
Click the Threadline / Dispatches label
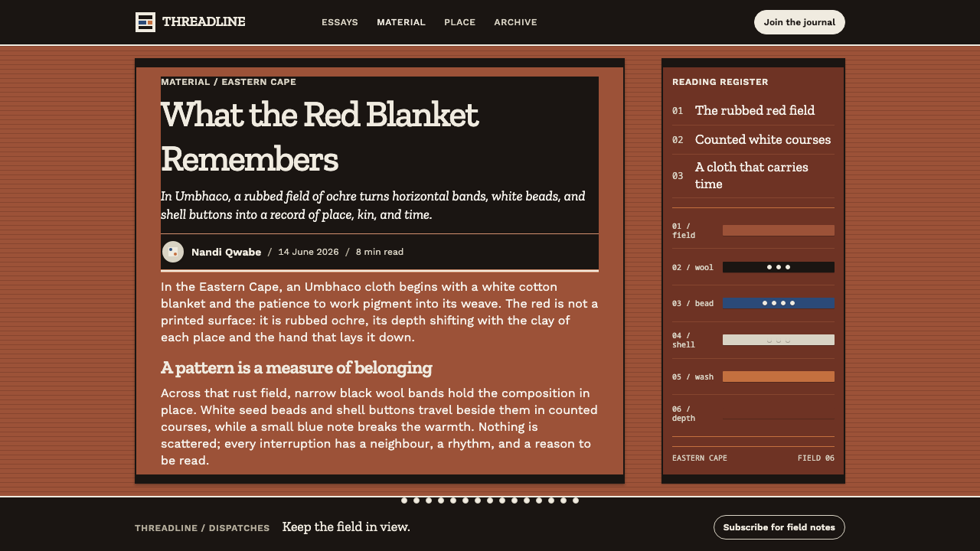[x=202, y=528]
